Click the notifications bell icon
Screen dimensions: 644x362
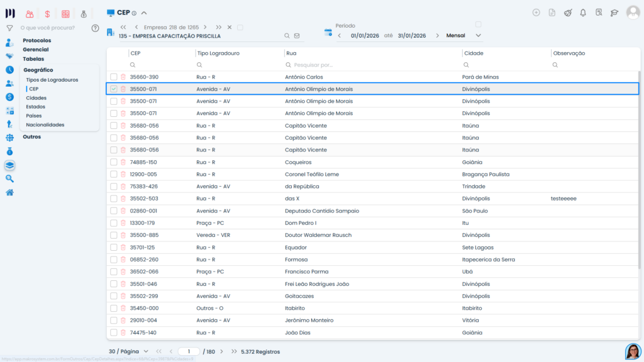coord(583,13)
